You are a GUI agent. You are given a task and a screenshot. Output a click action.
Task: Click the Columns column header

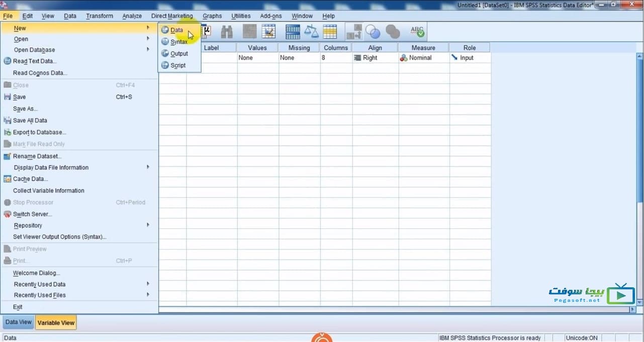click(x=336, y=48)
